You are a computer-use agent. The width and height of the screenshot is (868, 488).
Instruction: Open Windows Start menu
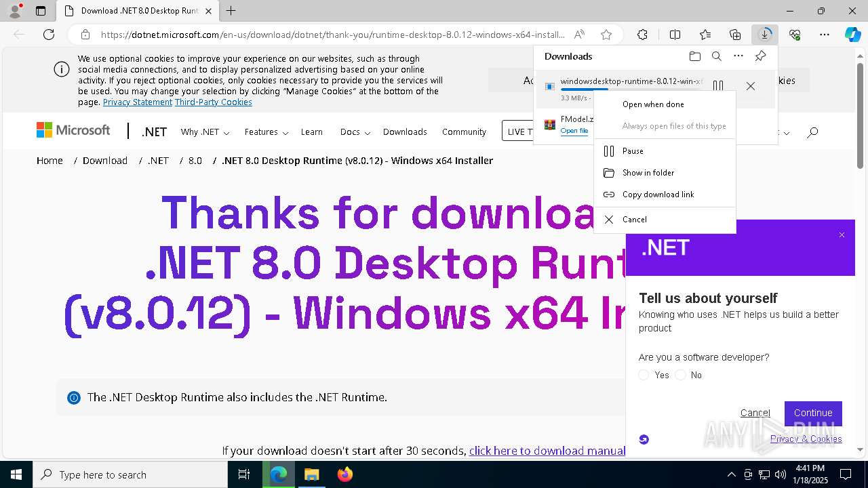point(16,474)
